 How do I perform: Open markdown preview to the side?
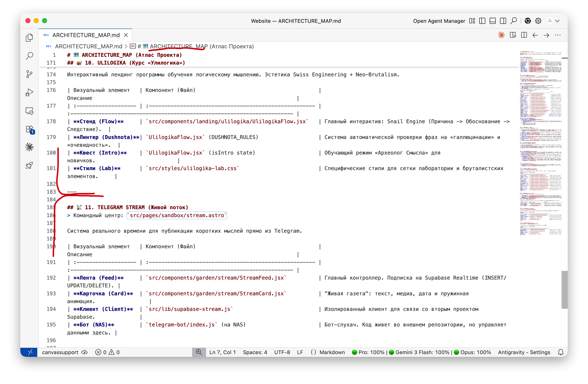click(513, 35)
